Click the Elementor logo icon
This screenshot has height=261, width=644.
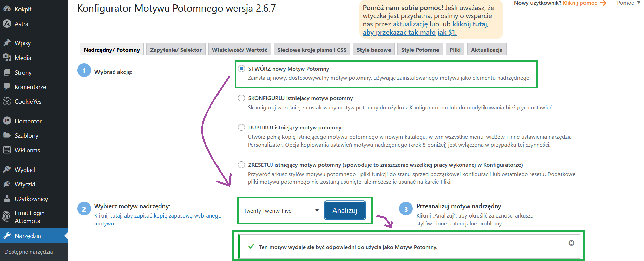(x=7, y=121)
